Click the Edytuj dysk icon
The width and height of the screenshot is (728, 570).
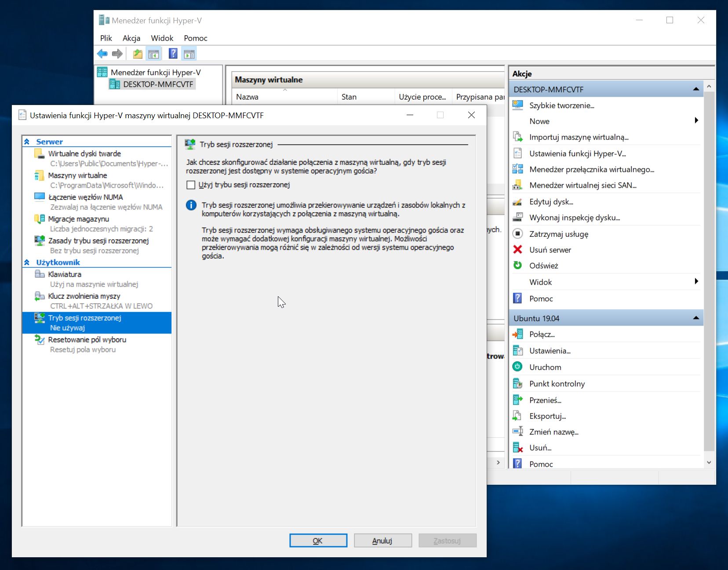[517, 201]
